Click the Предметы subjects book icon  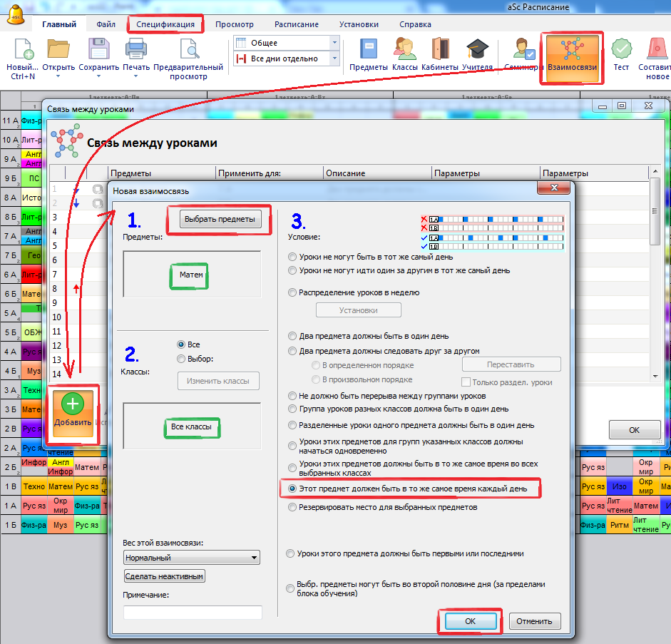[x=368, y=50]
